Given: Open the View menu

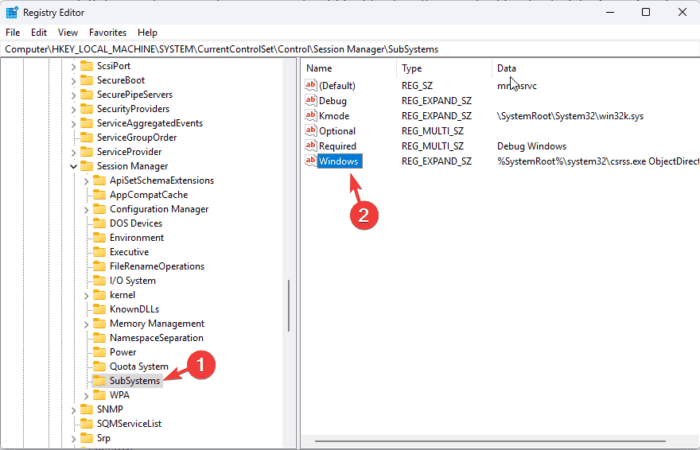Looking at the screenshot, I should pyautogui.click(x=68, y=33).
